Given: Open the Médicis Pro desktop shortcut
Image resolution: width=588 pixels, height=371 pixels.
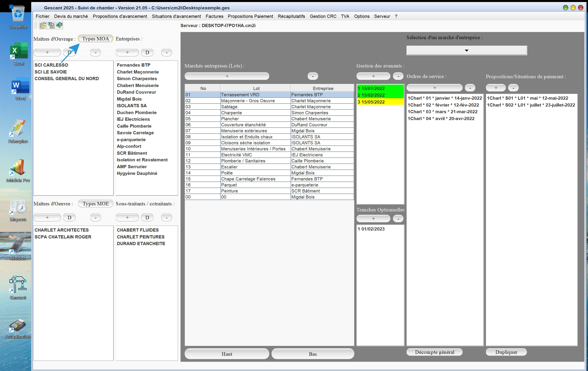Looking at the screenshot, I should [x=18, y=171].
